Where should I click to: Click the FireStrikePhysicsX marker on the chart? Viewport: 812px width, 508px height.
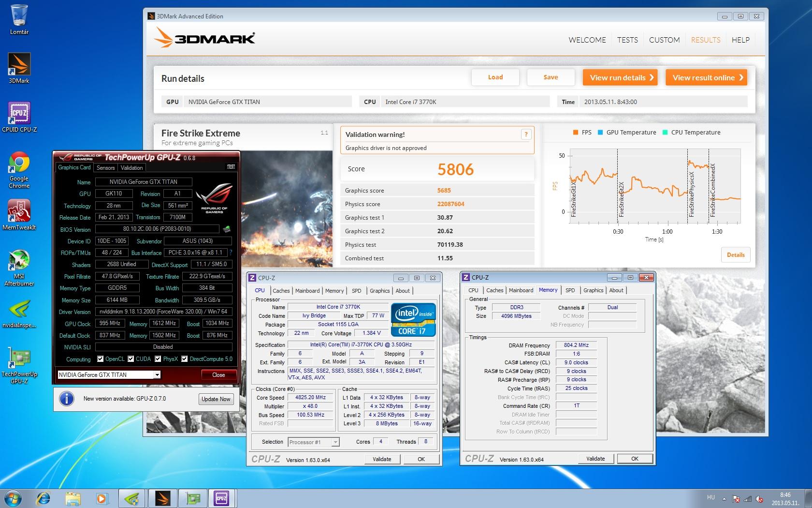[x=691, y=194]
